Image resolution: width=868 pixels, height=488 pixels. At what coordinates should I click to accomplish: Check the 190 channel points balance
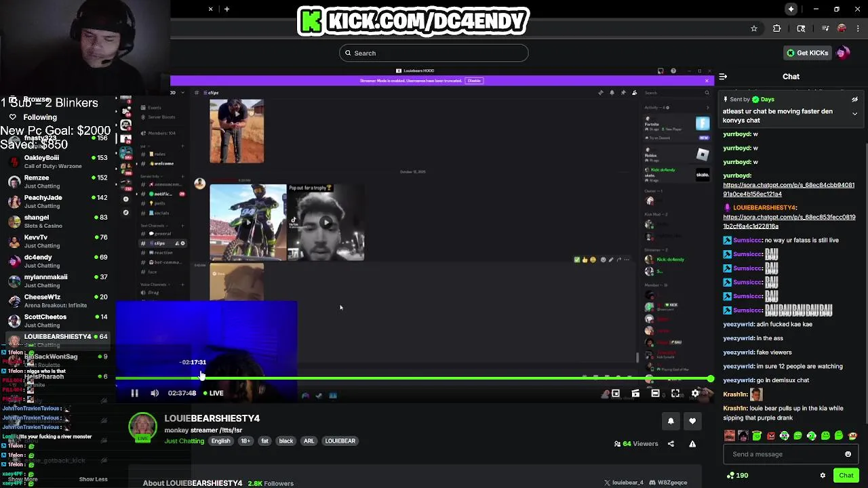pos(737,476)
